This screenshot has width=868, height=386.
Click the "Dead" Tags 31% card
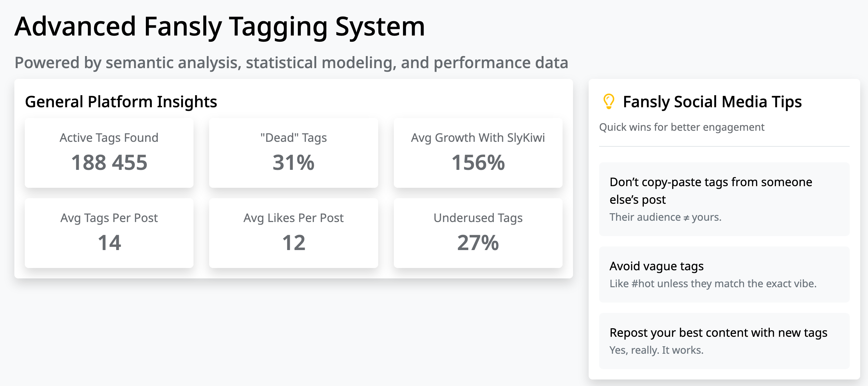293,153
